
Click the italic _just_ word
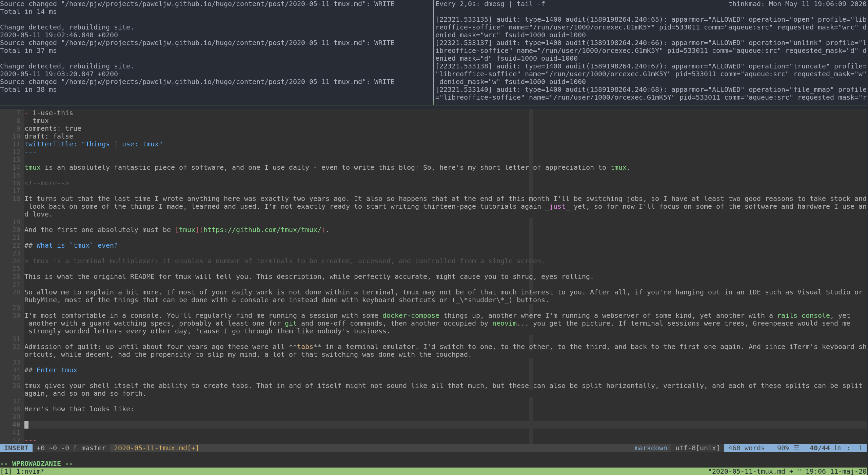click(x=557, y=206)
